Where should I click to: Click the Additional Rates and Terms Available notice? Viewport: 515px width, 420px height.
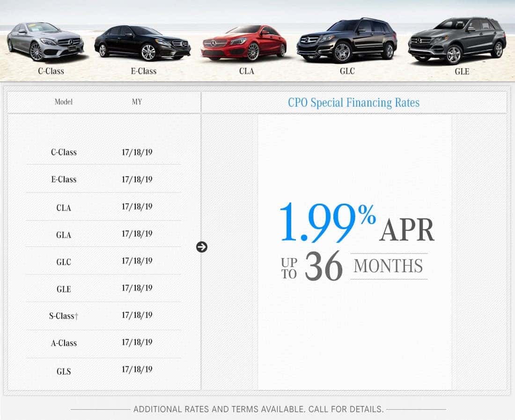(258, 409)
